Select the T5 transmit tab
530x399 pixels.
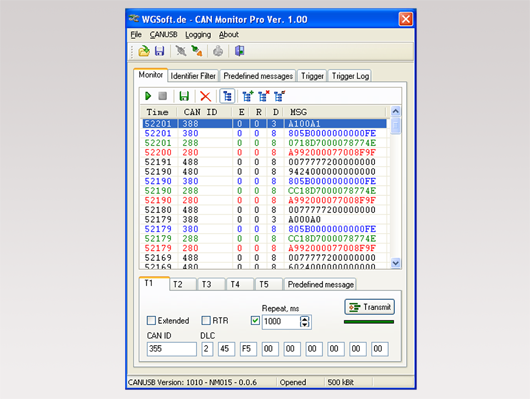coord(269,284)
